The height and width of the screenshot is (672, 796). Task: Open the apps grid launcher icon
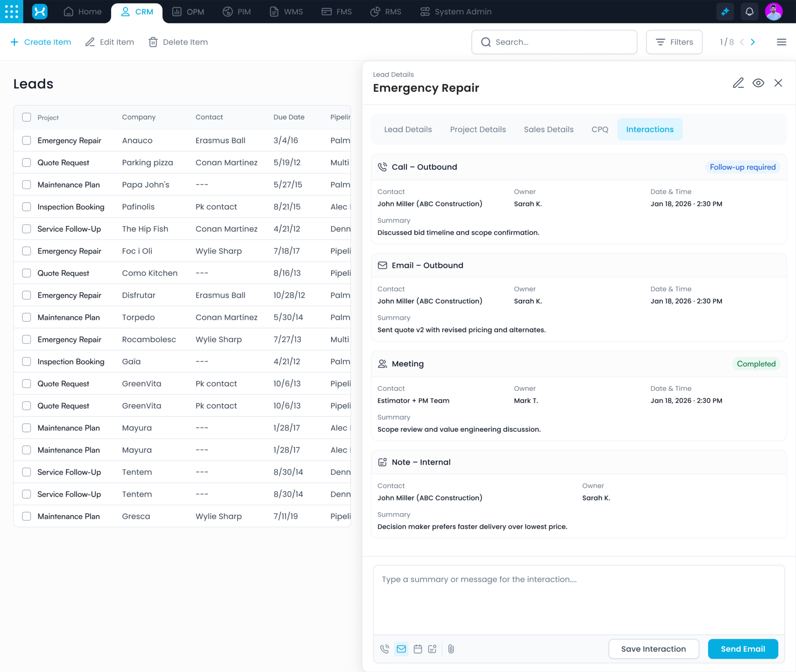[12, 12]
